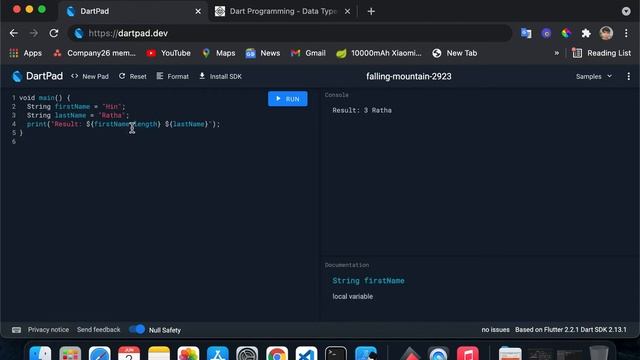The height and width of the screenshot is (360, 640).
Task: Go back in browser history
Action: tap(14, 33)
